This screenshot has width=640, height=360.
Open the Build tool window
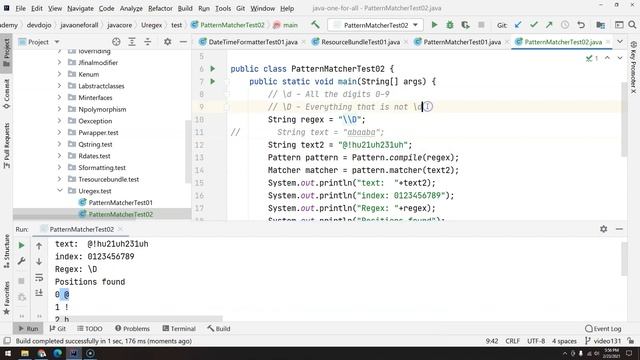[219, 328]
